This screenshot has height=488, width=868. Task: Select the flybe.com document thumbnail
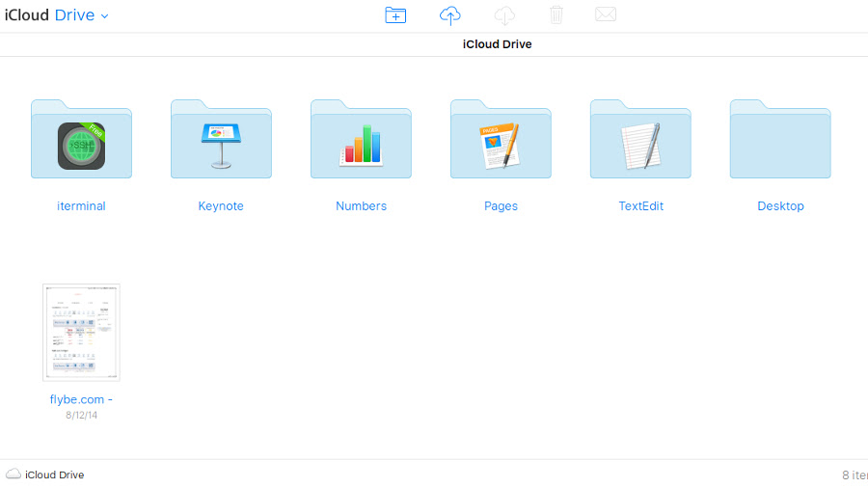[x=81, y=333]
